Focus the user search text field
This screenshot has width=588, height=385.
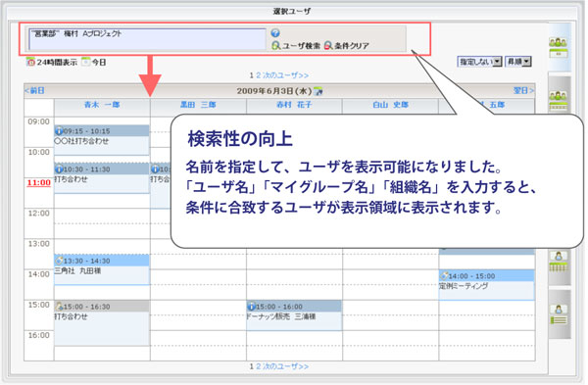147,39
